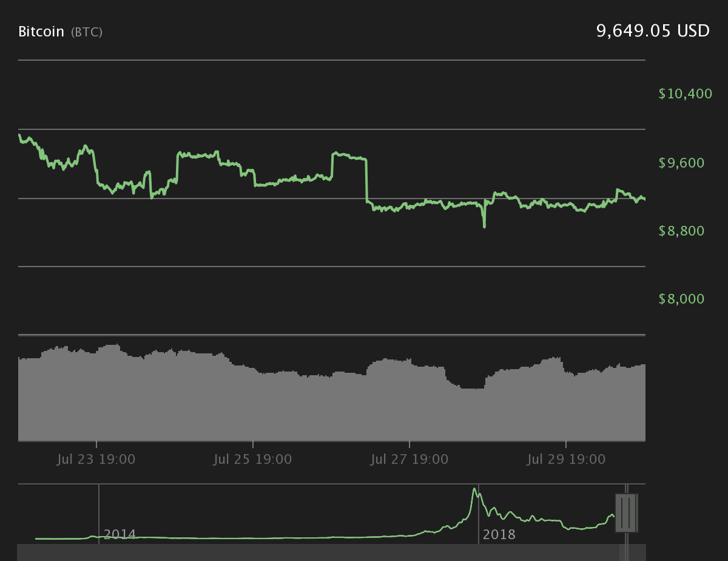The image size is (728, 561).
Task: Click the Jul 27 19:00 date label
Action: pos(409,459)
